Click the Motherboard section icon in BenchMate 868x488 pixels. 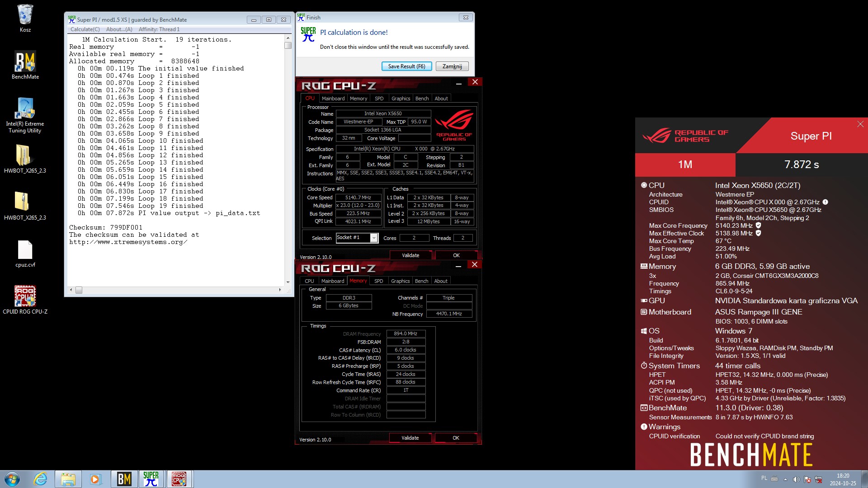(644, 312)
